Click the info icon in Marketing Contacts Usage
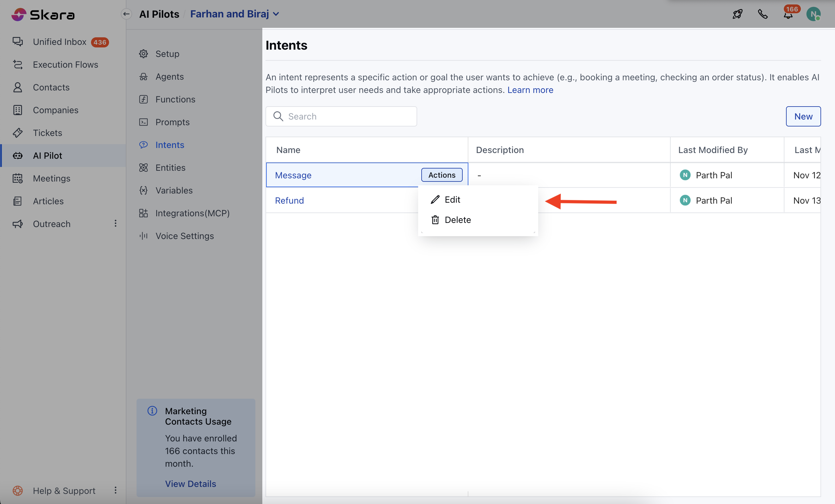The image size is (835, 504). click(152, 411)
